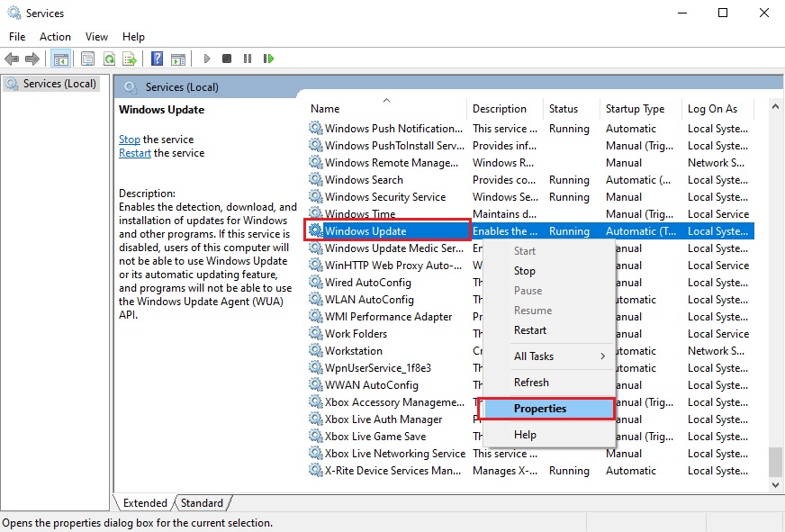Click the vertical scrollbar thumb
This screenshot has width=785, height=532.
point(775,462)
